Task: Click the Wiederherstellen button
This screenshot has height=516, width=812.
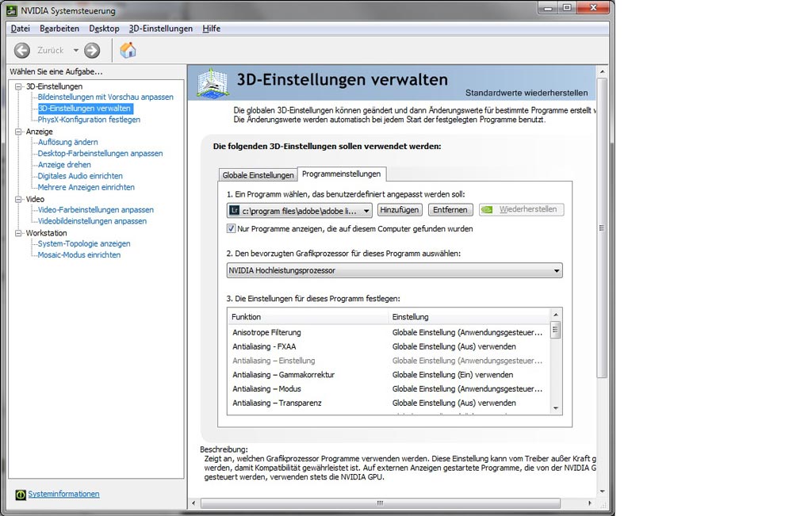Action: 521,209
